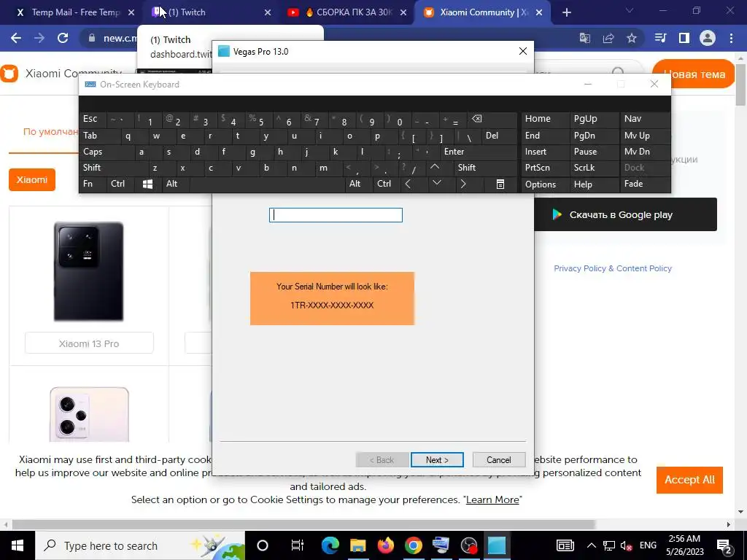
Task: Go back in Chrome browser
Action: (16, 38)
